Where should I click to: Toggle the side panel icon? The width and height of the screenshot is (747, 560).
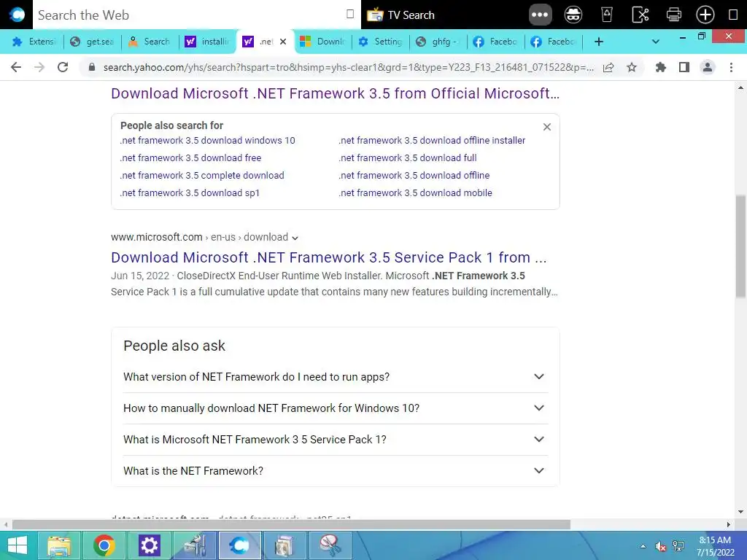point(684,67)
